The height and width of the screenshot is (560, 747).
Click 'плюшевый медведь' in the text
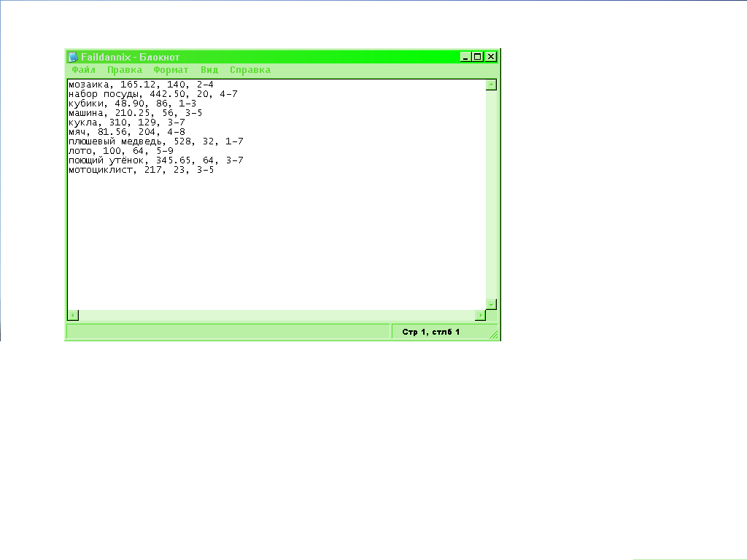pos(115,141)
